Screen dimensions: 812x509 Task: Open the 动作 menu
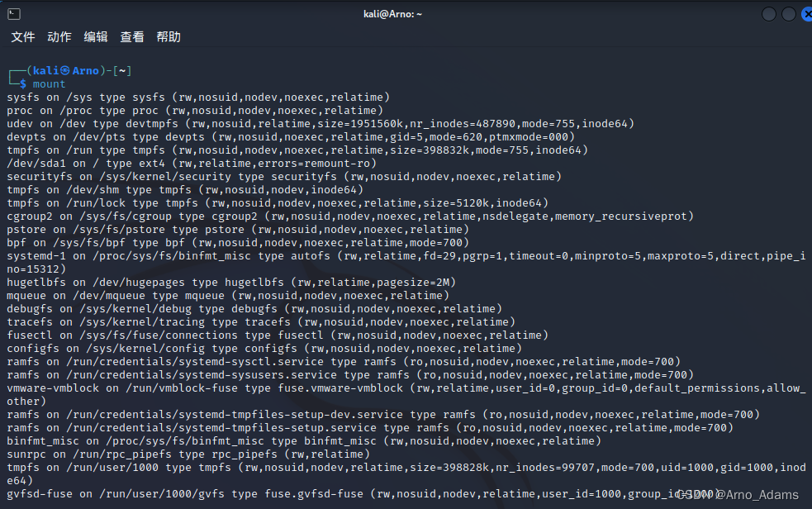point(58,36)
